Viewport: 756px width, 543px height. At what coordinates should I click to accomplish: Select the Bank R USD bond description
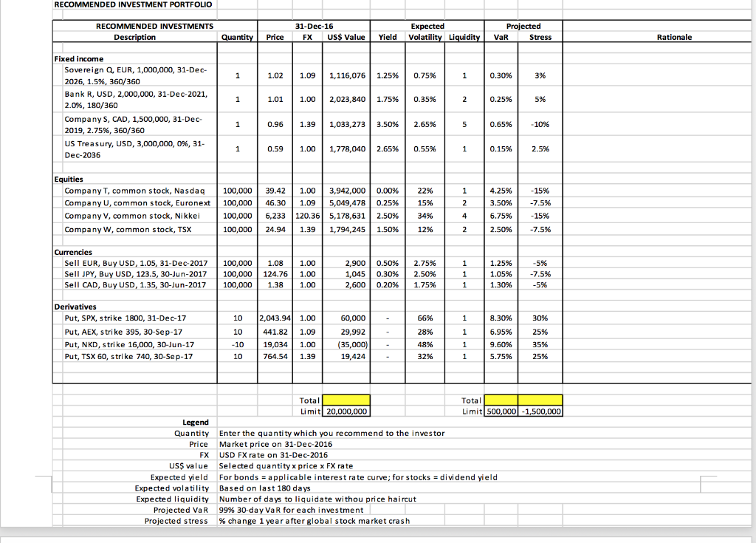pos(136,100)
